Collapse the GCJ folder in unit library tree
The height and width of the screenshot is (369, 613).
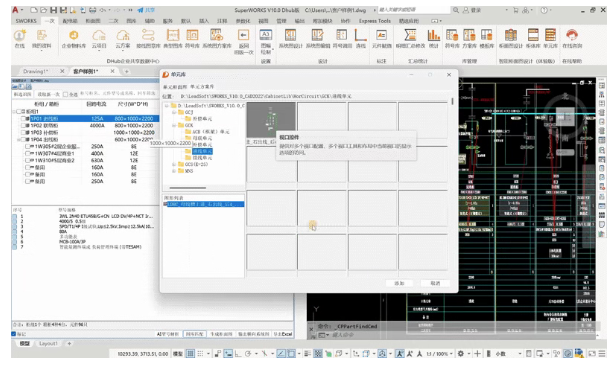coord(174,112)
